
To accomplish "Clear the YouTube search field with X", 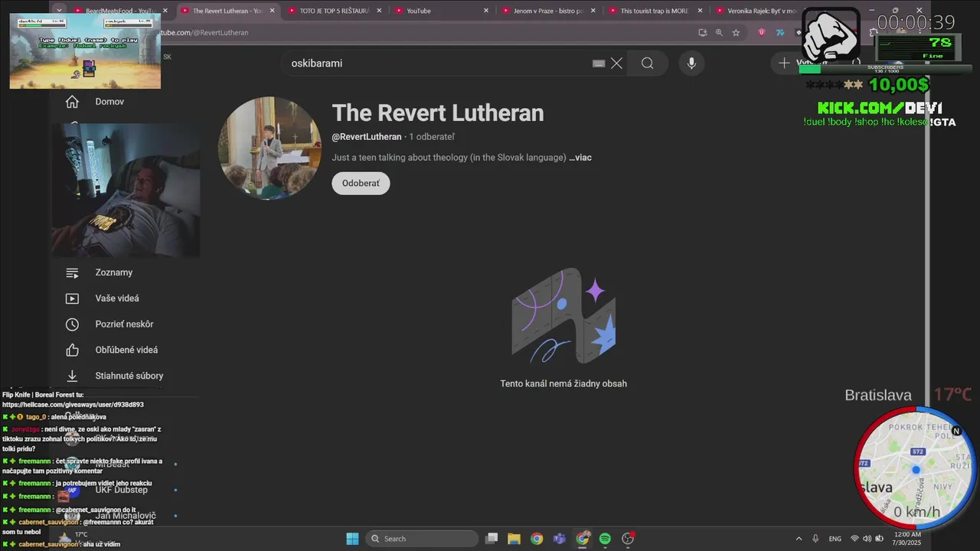I will click(x=616, y=64).
